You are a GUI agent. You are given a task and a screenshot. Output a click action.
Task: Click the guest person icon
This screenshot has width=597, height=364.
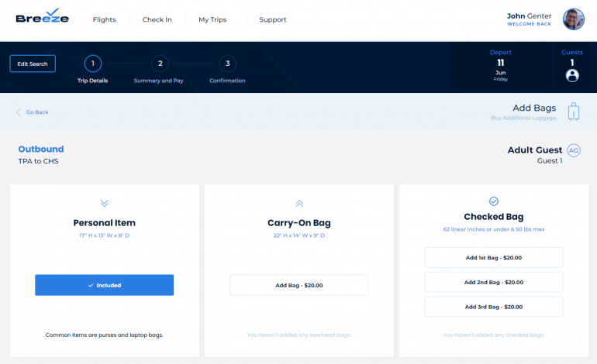click(x=572, y=75)
